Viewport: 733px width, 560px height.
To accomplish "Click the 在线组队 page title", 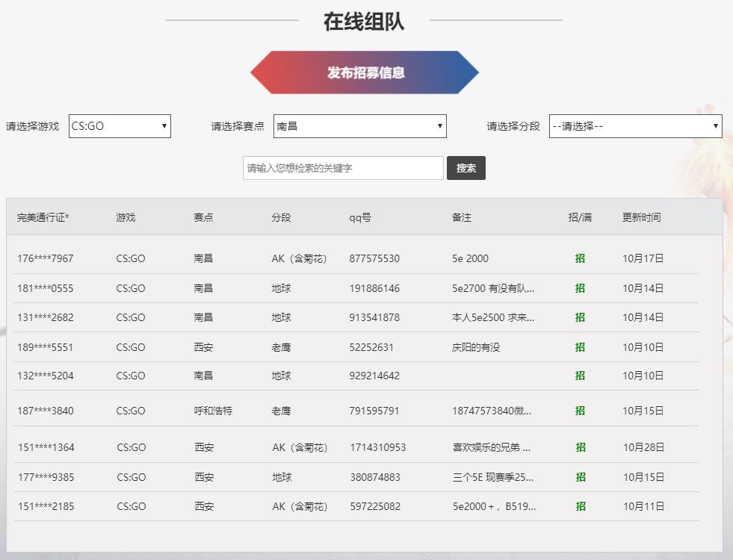I will point(365,20).
